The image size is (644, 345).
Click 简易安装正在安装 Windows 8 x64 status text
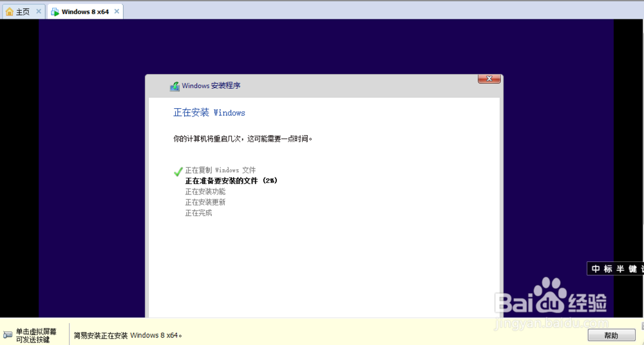point(128,335)
